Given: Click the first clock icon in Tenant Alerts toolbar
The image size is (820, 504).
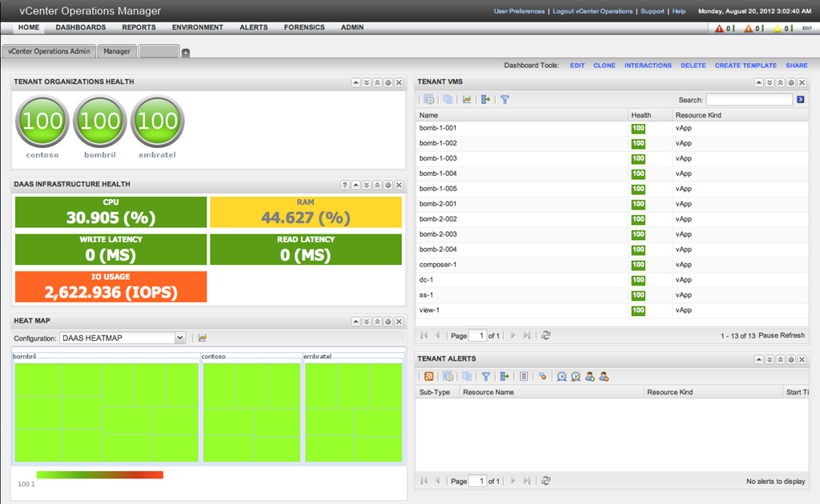Looking at the screenshot, I should [561, 377].
